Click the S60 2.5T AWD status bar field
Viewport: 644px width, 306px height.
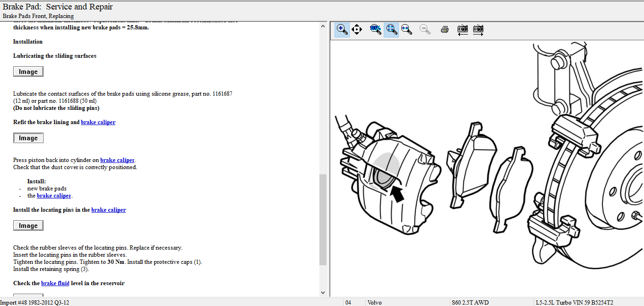pos(470,302)
